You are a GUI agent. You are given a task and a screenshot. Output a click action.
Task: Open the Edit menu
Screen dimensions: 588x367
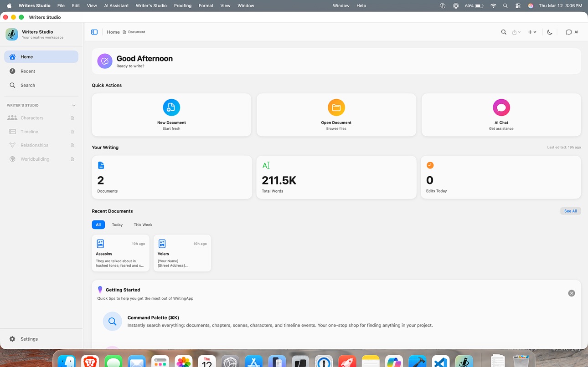point(76,5)
